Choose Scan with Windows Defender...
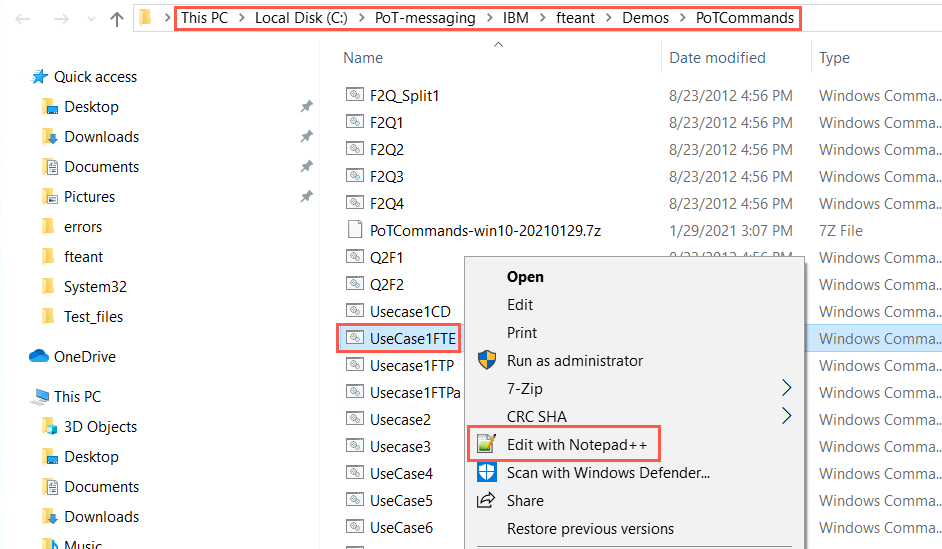This screenshot has height=549, width=942. point(608,473)
